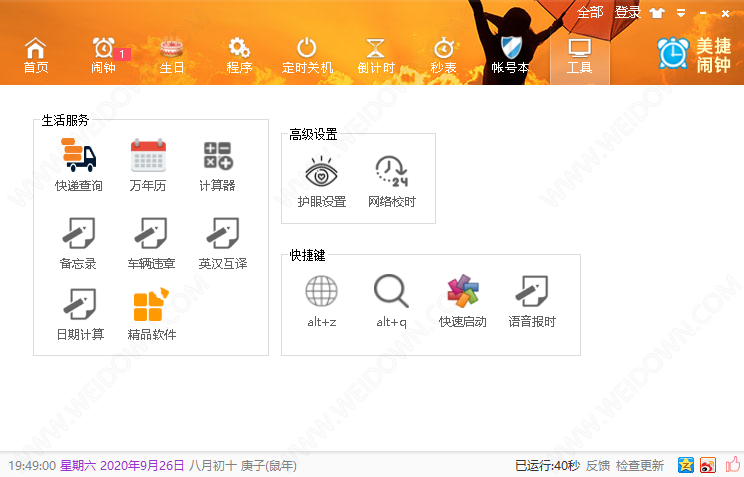Viewport: 744px width, 477px height.
Task: Switch to the 倒计时 countdown tab
Action: 376,55
